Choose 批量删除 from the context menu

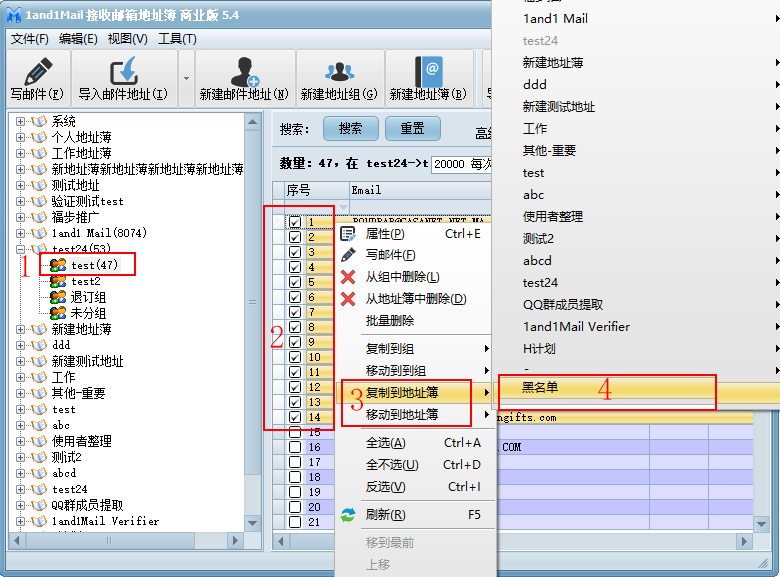[390, 321]
